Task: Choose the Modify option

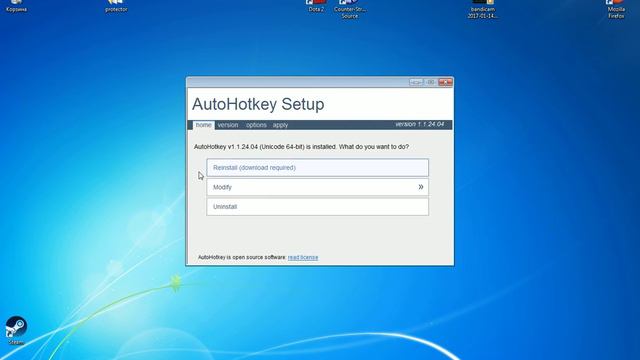Action: tap(318, 187)
